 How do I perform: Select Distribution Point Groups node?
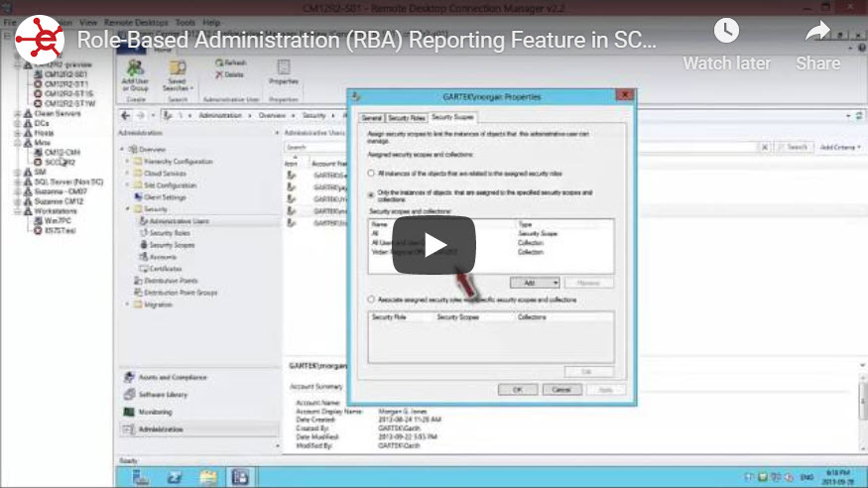[181, 293]
